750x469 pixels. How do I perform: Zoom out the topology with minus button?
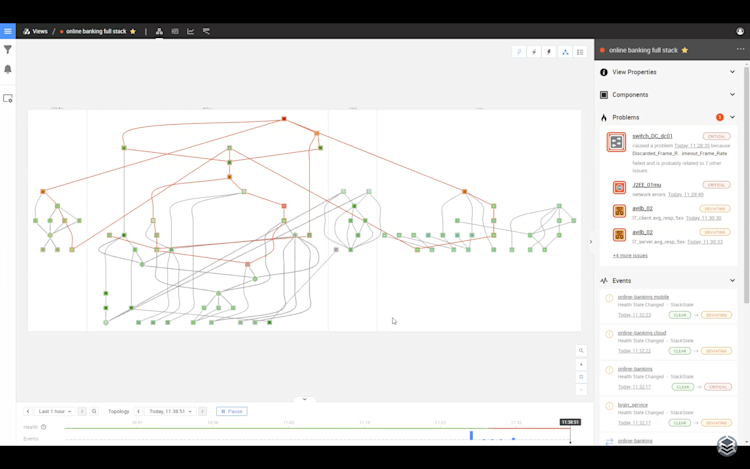point(581,390)
